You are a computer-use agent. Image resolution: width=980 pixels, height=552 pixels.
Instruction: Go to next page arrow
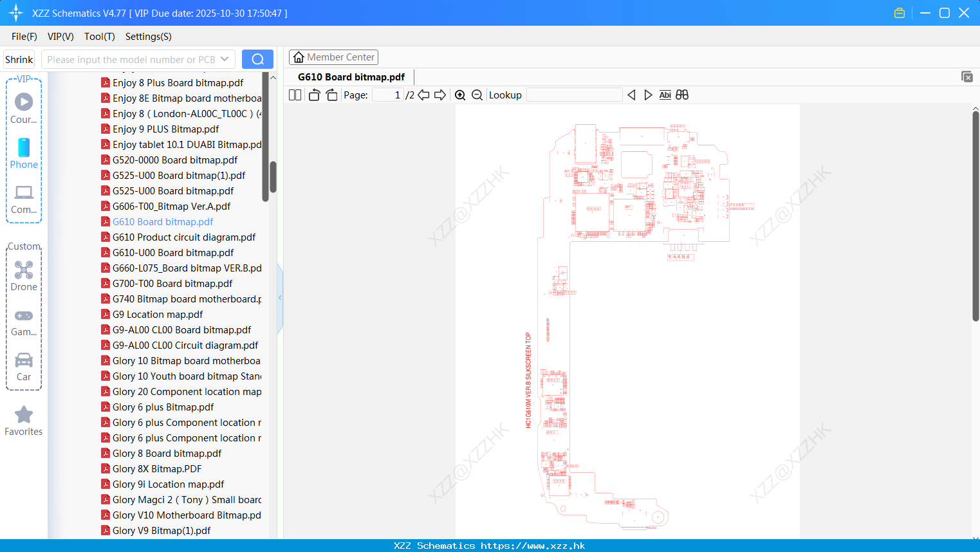pos(440,95)
